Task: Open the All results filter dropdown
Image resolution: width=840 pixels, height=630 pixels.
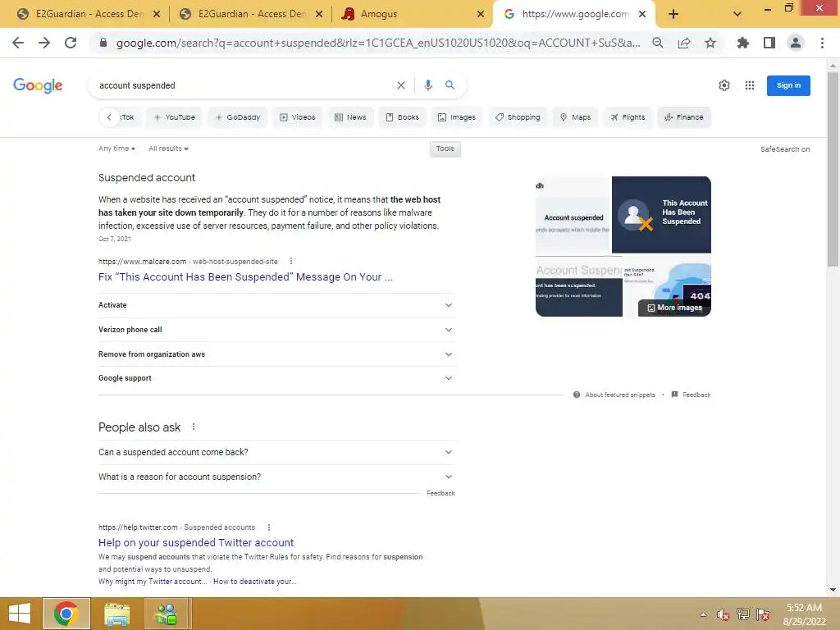Action: 169,148
